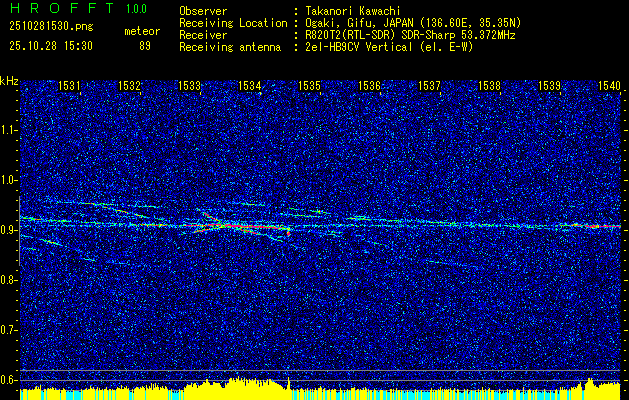The height and width of the screenshot is (400, 629).
Task: Click the 1539 time marker
Action: (549, 85)
